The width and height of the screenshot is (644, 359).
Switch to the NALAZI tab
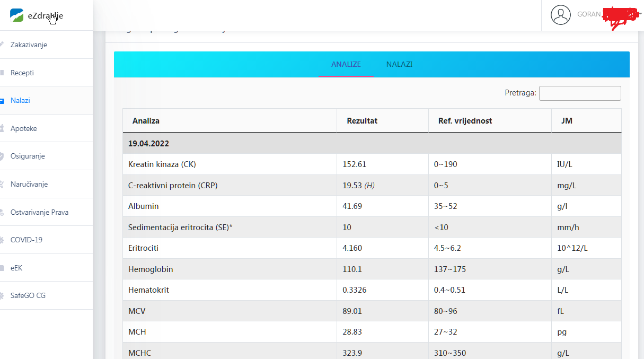(x=399, y=64)
